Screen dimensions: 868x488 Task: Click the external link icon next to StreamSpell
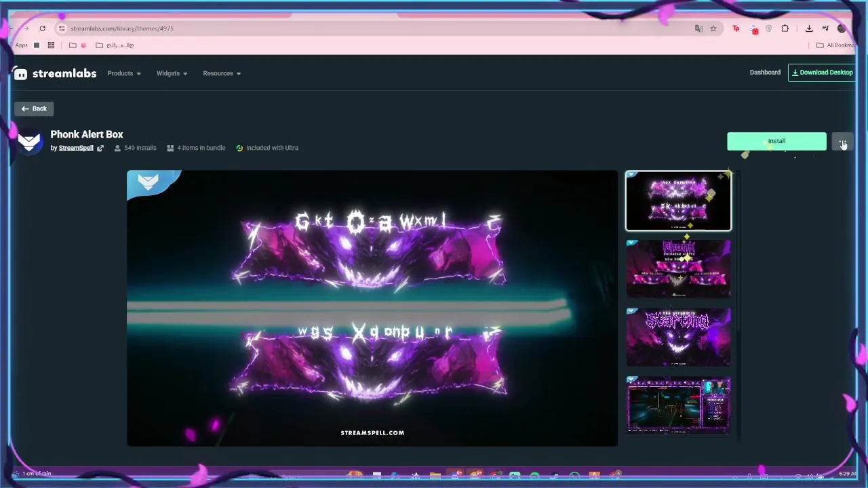tap(100, 148)
